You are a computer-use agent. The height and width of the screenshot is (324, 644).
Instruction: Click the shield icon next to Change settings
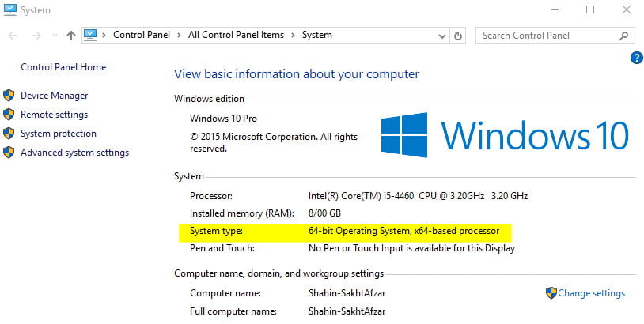pos(551,293)
